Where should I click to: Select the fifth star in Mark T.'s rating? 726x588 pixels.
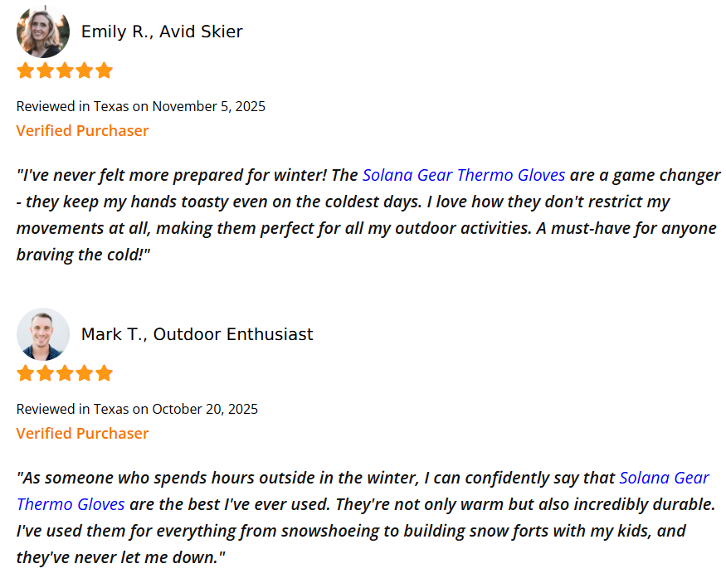click(104, 373)
